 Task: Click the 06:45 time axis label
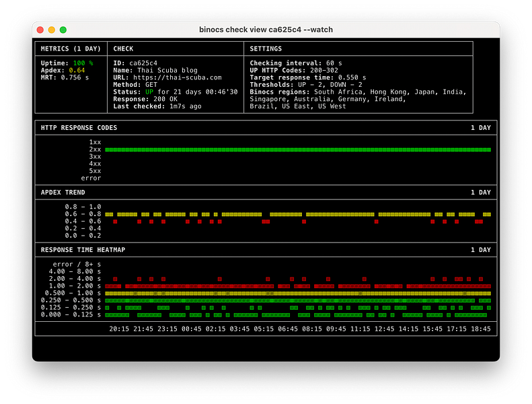point(288,329)
